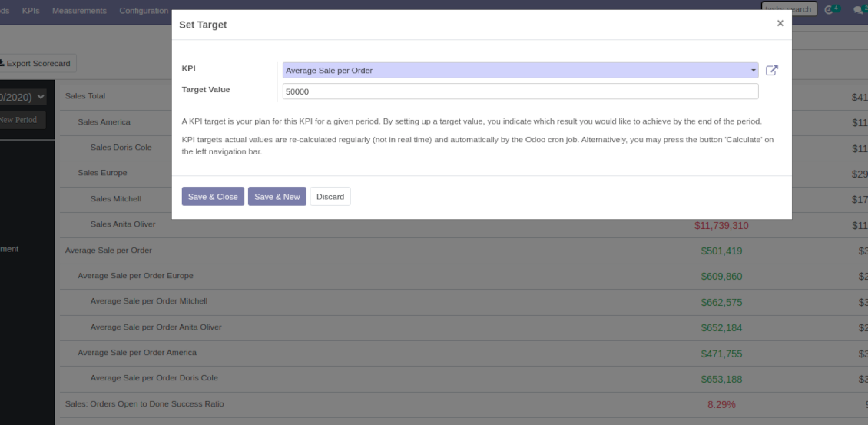Click the Export Scorecard download icon

(x=2, y=63)
